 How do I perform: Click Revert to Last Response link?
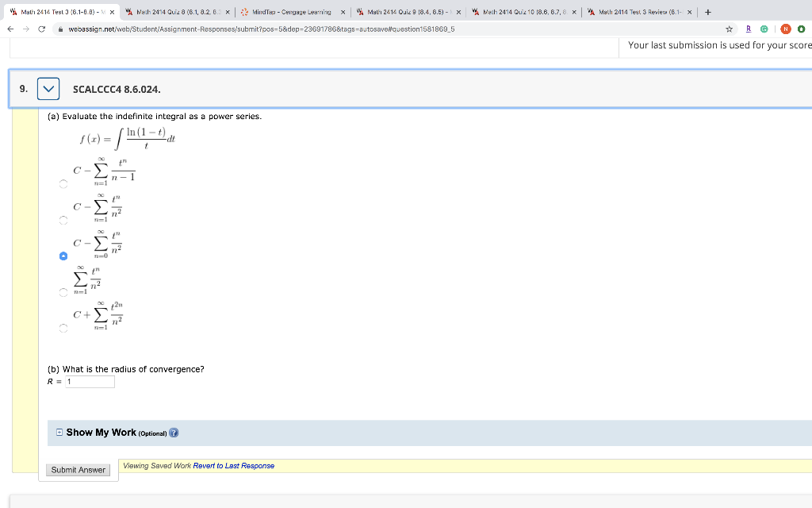[234, 465]
